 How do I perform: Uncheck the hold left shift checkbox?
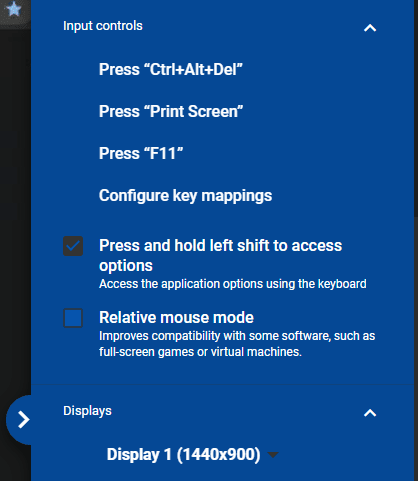coord(73,246)
